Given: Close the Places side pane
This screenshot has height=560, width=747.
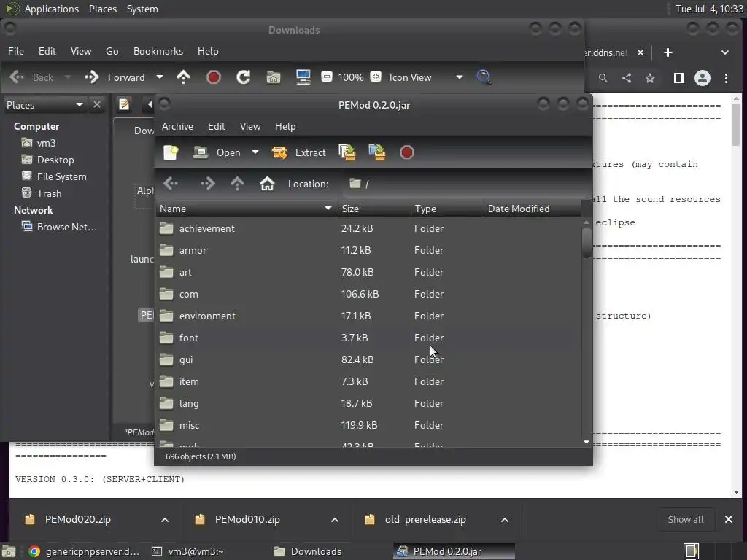Looking at the screenshot, I should point(97,104).
